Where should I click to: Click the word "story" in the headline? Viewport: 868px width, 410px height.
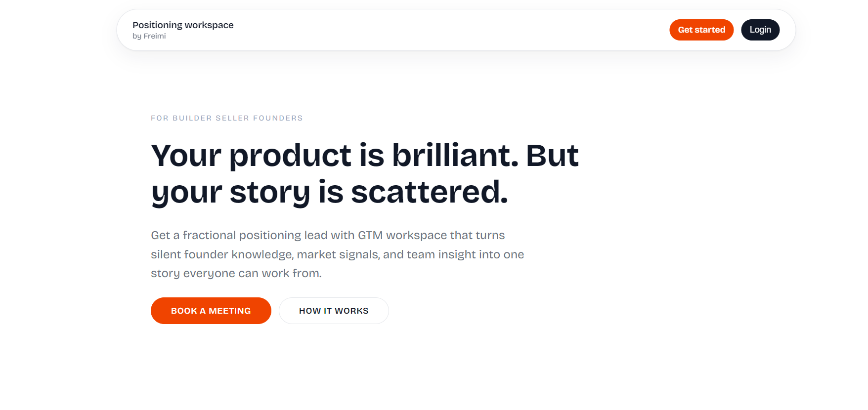[269, 192]
